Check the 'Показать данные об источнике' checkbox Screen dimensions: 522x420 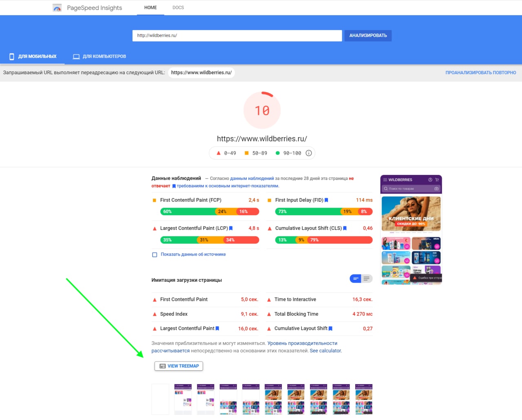[155, 255]
